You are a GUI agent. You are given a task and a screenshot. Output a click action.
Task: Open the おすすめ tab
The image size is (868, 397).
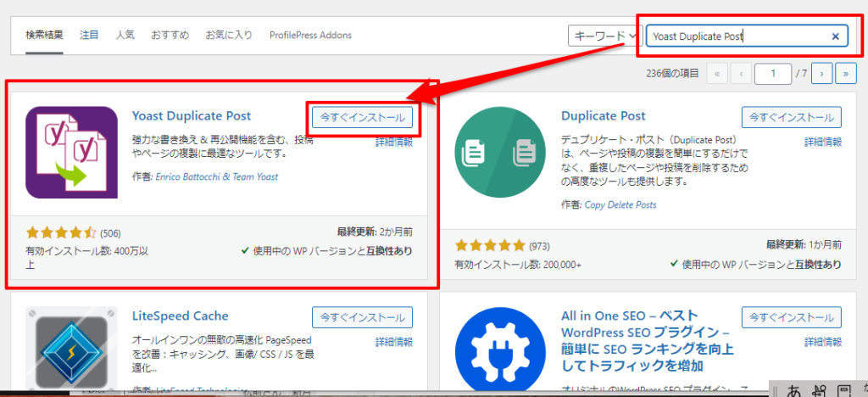click(x=170, y=35)
